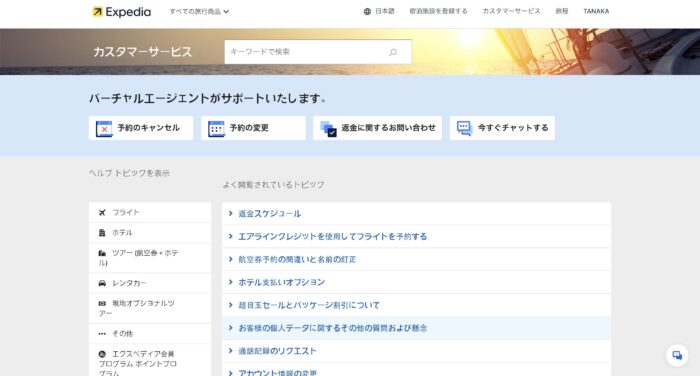Open 宿泊施設を登録する link
The height and width of the screenshot is (376, 700).
tap(438, 11)
